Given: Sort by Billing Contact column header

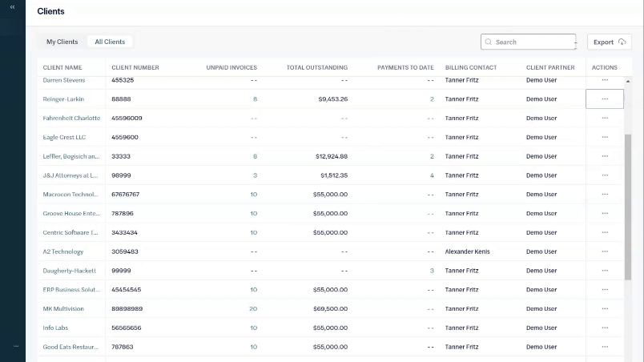Looking at the screenshot, I should (x=471, y=68).
